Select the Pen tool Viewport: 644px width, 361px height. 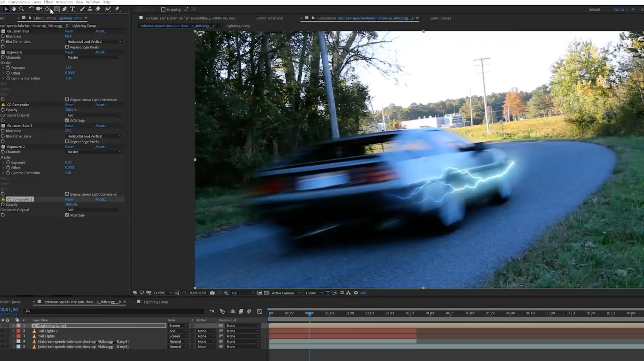(65, 9)
